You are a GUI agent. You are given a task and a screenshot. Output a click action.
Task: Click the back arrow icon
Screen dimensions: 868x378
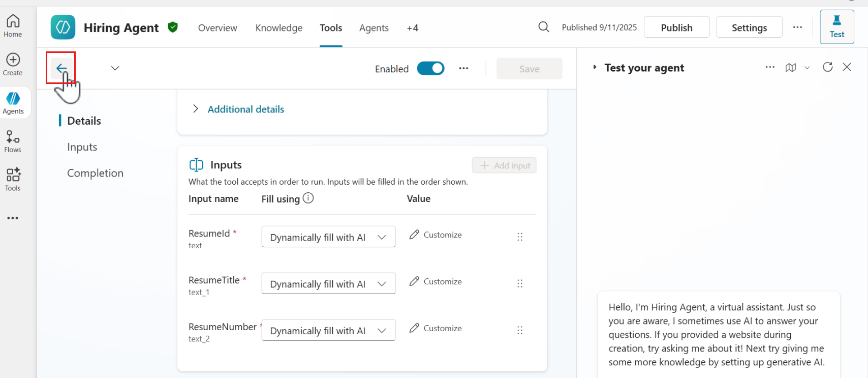click(61, 68)
